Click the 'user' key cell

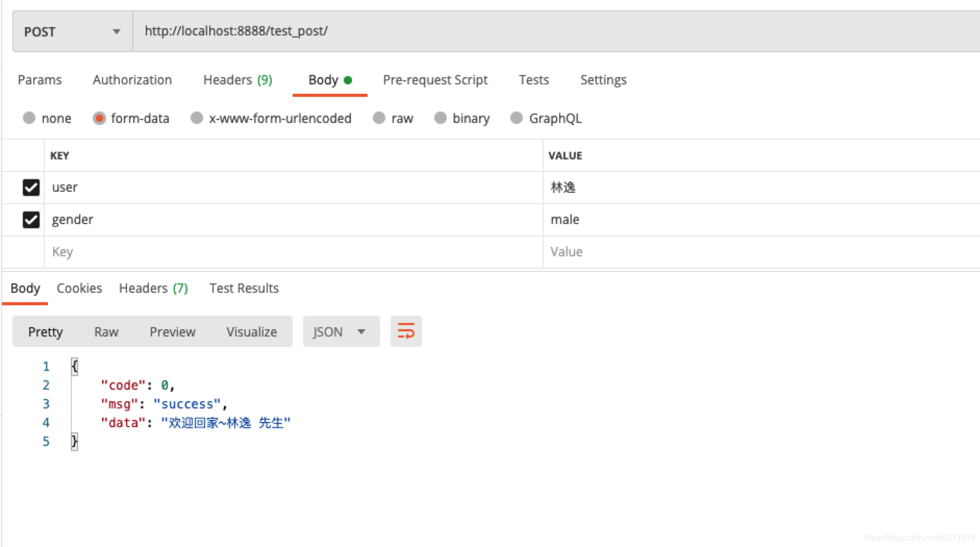tap(294, 188)
